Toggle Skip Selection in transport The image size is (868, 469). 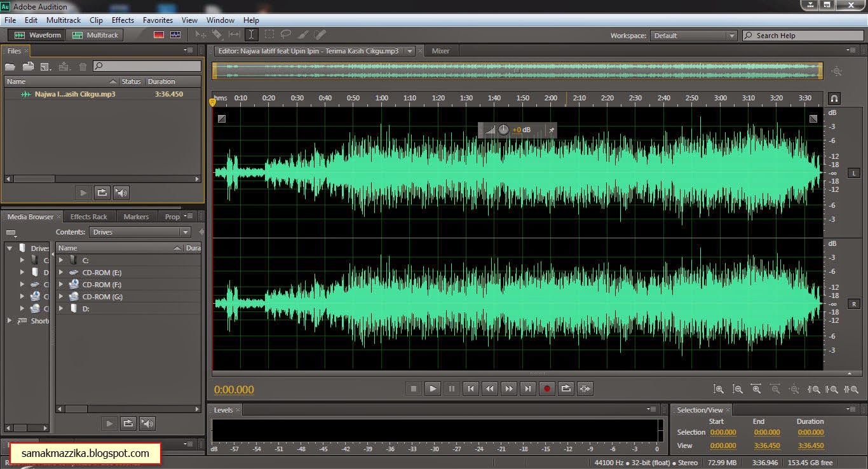(x=585, y=388)
